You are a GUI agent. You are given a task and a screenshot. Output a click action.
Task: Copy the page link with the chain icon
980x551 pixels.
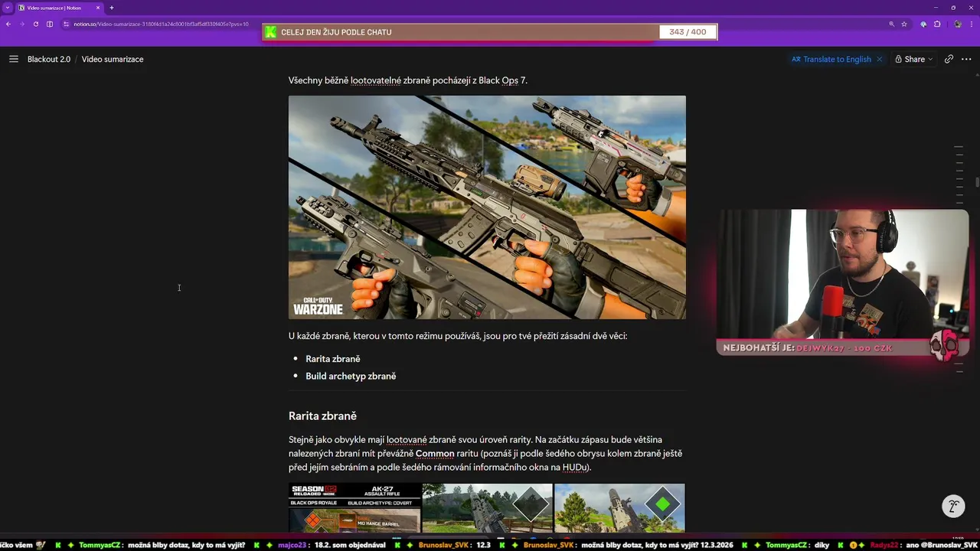(x=949, y=59)
